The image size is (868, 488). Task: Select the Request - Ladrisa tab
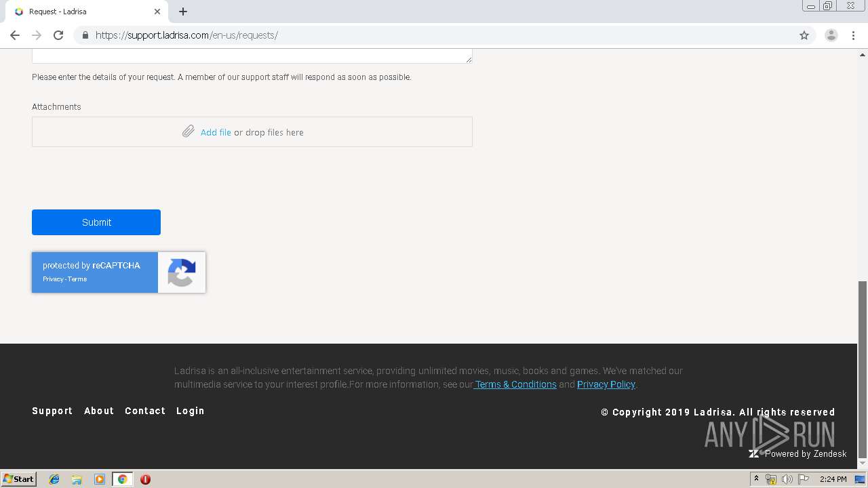click(86, 12)
